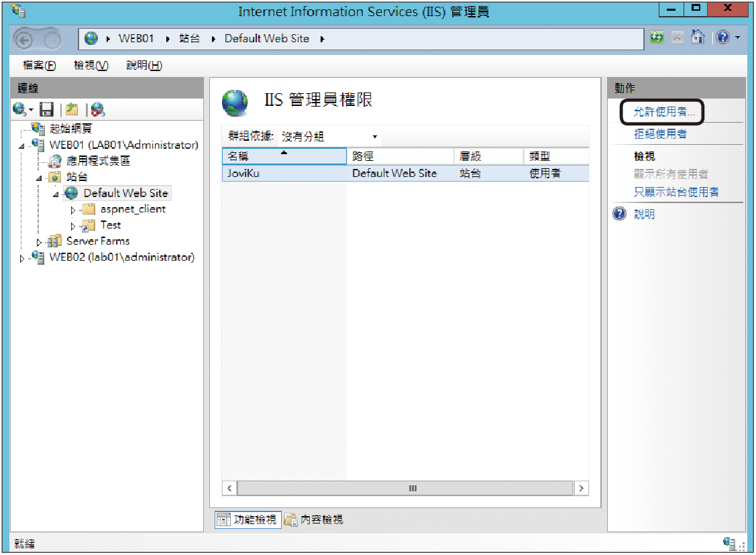Click the horizontal scrollbar thumb in list
Screen dimensions: 756x555
[405, 488]
